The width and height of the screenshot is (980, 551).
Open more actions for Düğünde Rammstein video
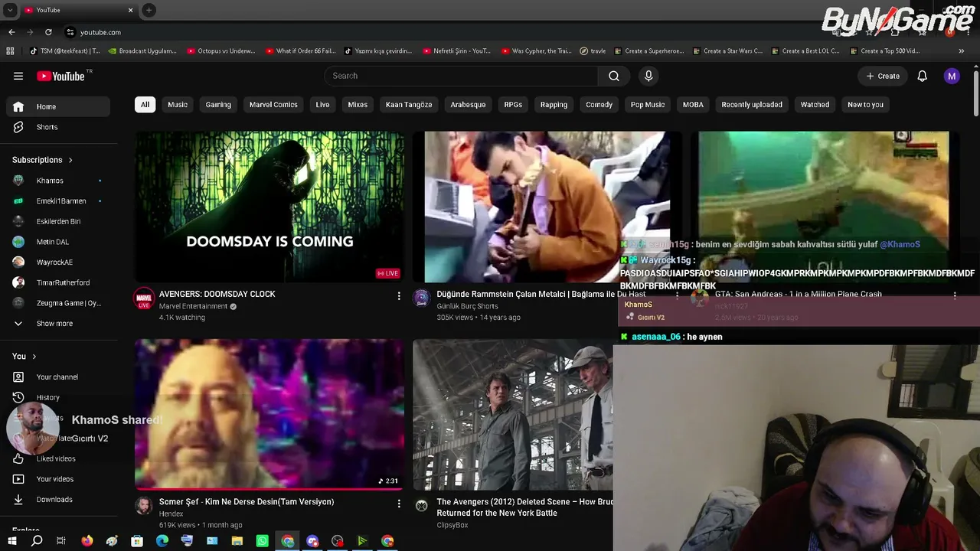677,295
